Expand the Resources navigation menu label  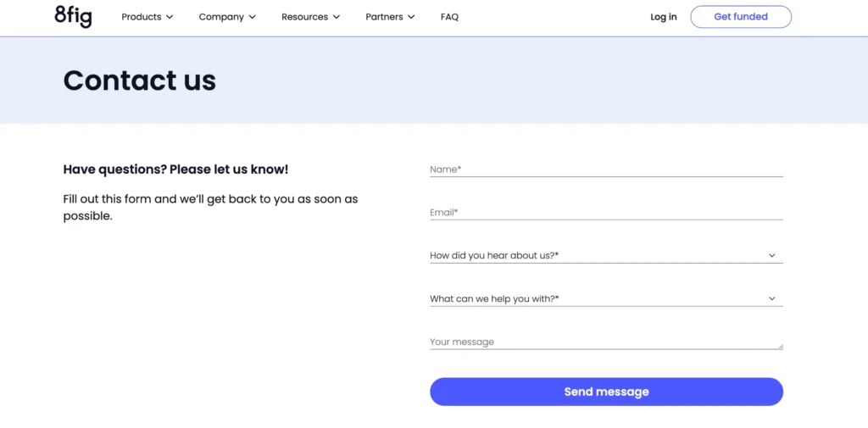pos(304,17)
